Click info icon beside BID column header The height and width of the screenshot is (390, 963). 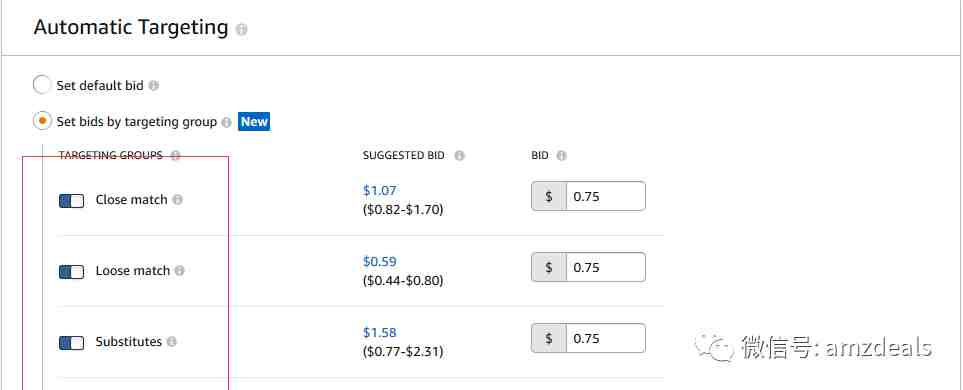point(561,155)
